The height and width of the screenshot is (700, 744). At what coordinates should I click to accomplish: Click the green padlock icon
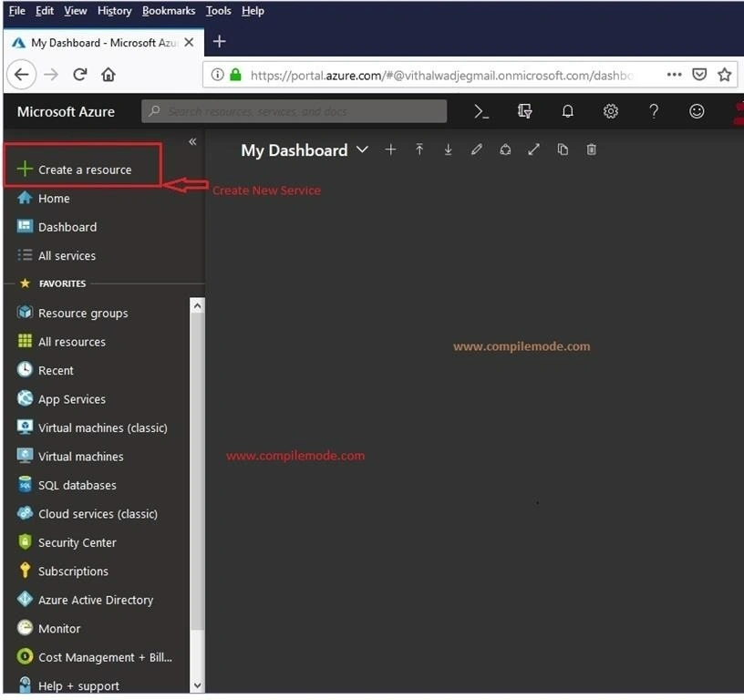(x=235, y=75)
